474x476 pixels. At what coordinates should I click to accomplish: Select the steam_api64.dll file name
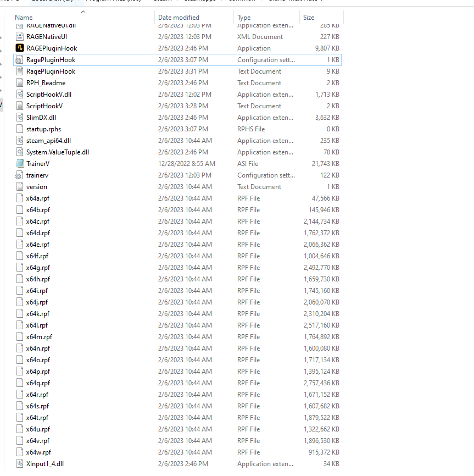(48, 141)
